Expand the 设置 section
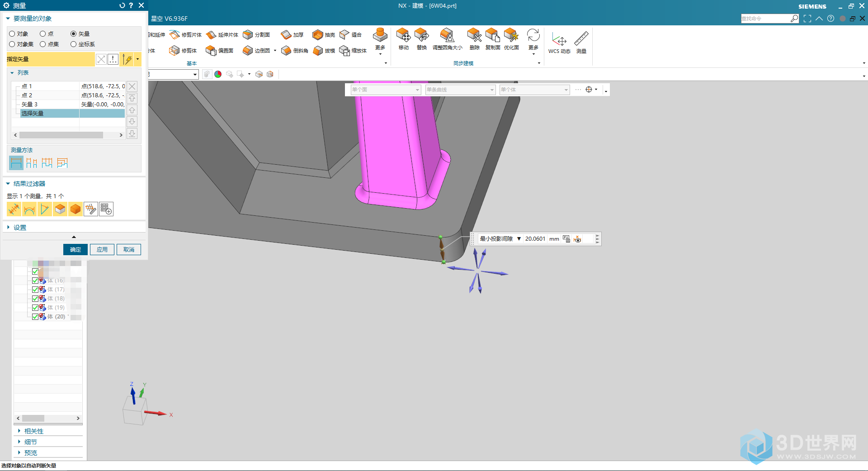 click(x=8, y=228)
